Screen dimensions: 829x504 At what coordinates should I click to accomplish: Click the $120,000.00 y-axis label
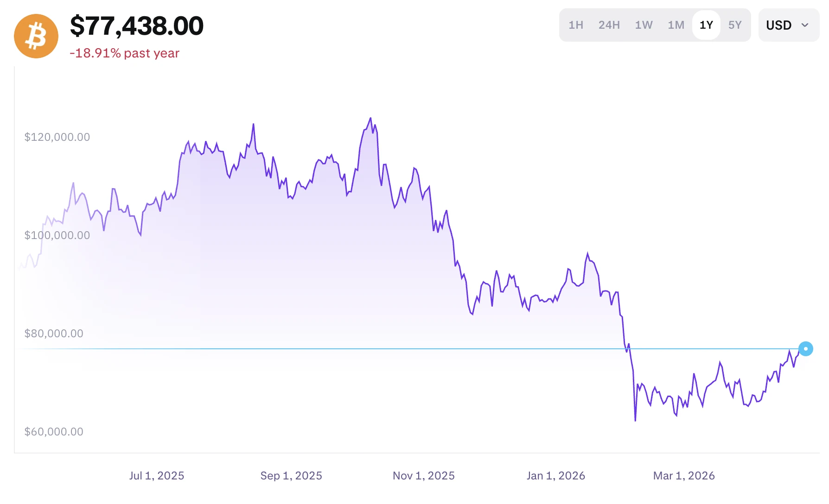coord(57,137)
